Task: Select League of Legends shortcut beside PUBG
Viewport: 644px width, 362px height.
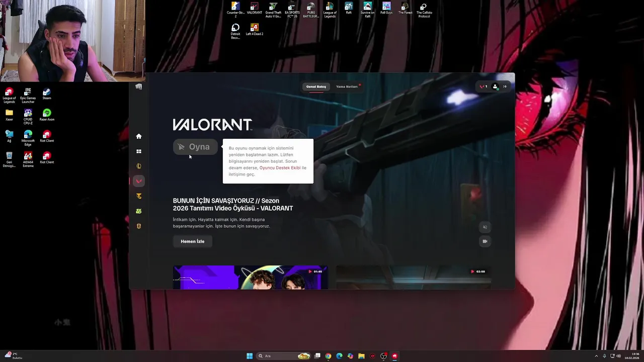Action: (x=330, y=10)
